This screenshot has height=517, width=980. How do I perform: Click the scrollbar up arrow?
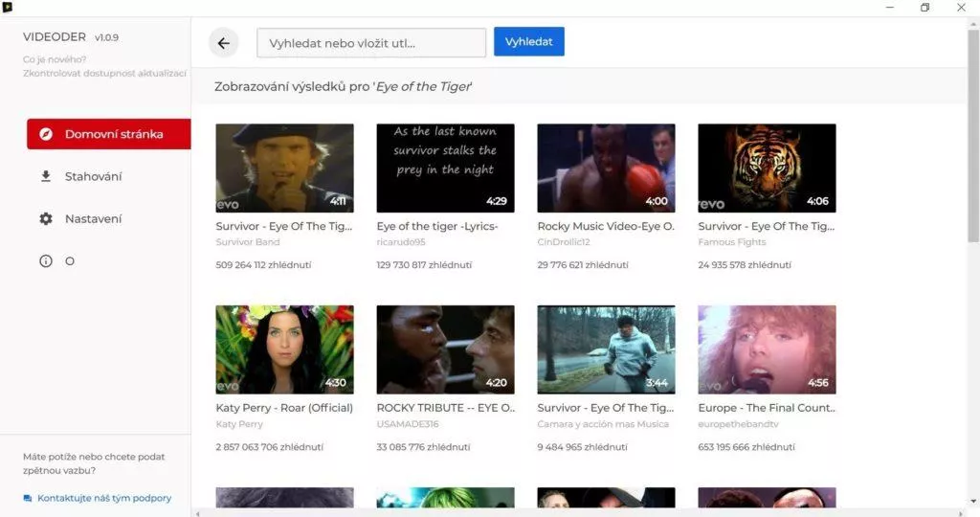pos(973,24)
